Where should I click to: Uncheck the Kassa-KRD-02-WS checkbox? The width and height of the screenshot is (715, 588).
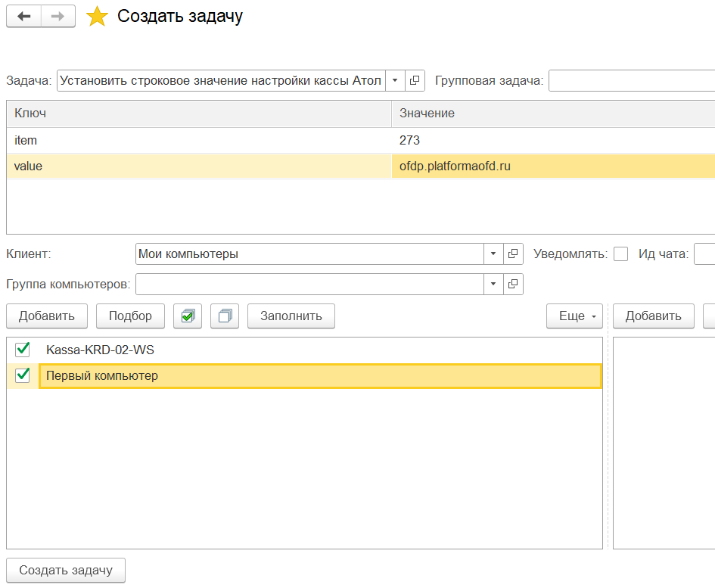pos(23,350)
